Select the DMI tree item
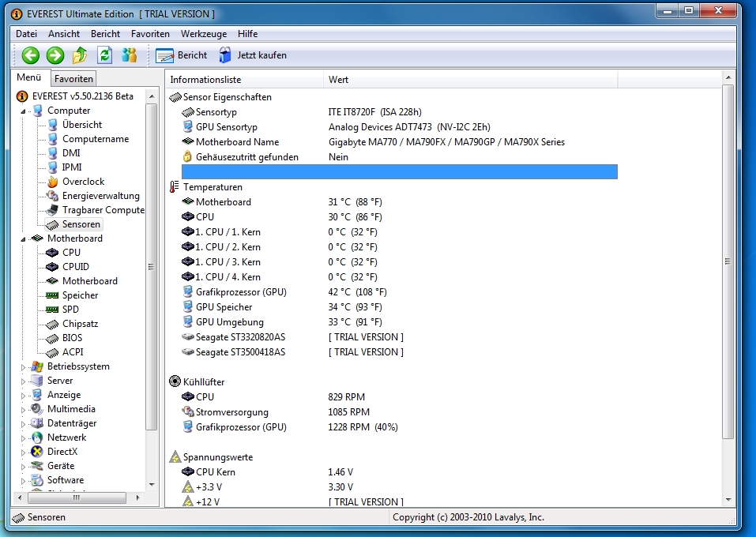The height and width of the screenshot is (537, 756). point(71,153)
